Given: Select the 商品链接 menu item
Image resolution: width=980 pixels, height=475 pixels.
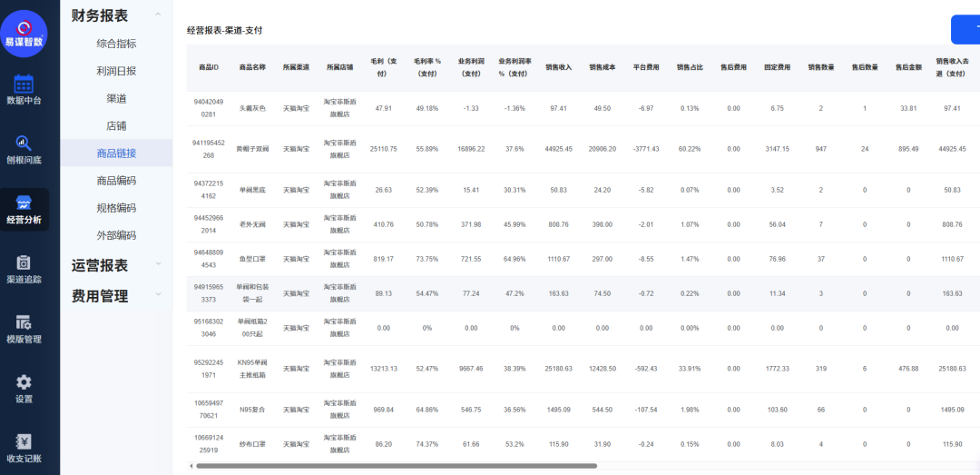Looking at the screenshot, I should click(116, 153).
